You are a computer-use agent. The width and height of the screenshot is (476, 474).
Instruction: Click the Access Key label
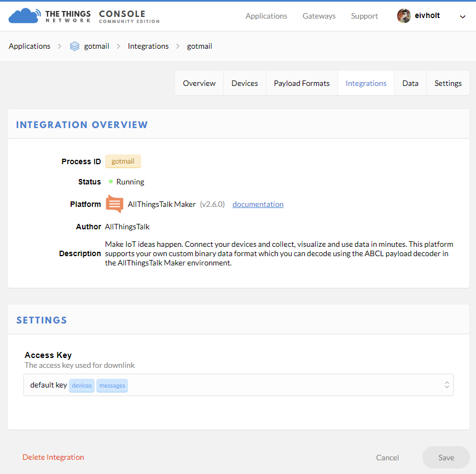[48, 355]
